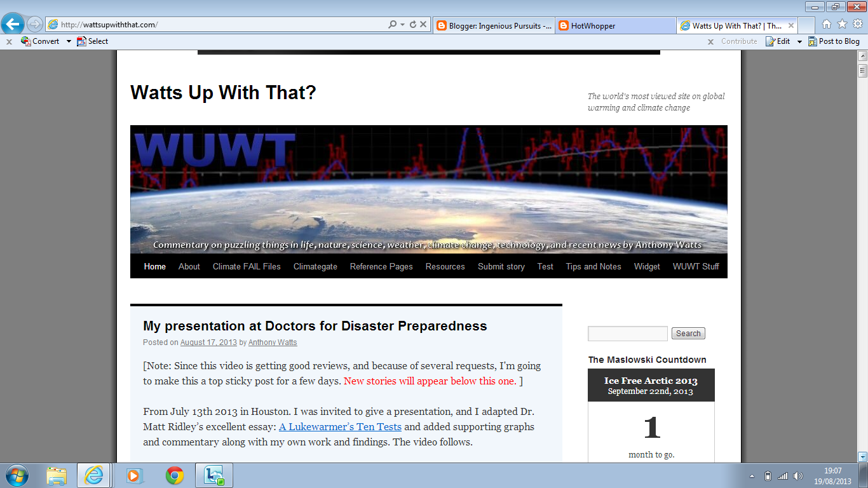Screen dimensions: 868x488
Task: Click the Internet Explorer taskbar icon
Action: click(94, 475)
